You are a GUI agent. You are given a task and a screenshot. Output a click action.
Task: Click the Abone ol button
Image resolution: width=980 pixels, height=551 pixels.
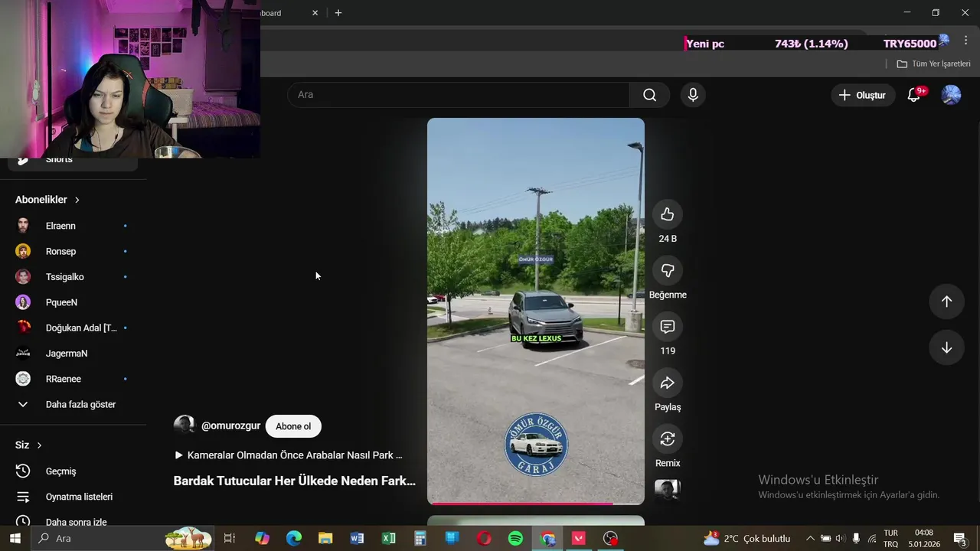coord(293,426)
